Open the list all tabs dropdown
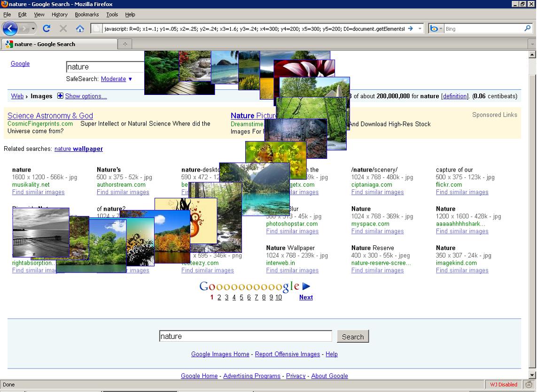The image size is (537, 392). (x=532, y=44)
